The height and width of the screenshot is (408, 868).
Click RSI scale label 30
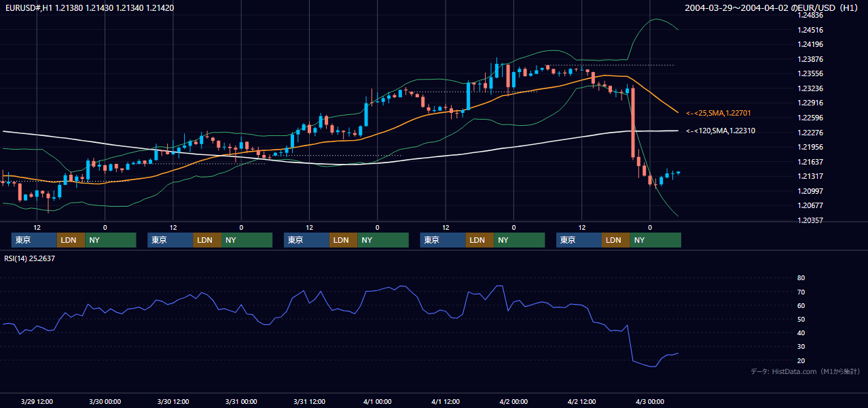coord(801,347)
